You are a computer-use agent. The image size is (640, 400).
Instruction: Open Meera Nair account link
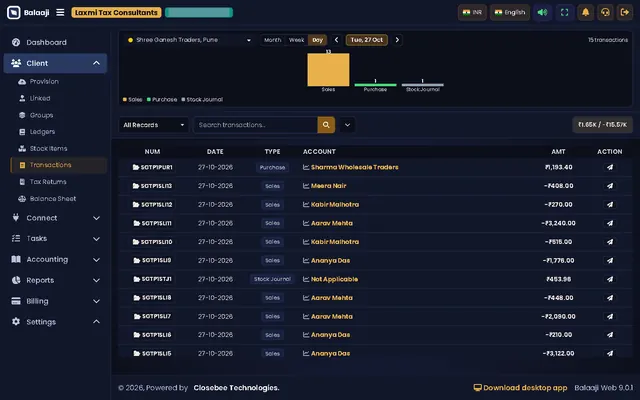328,186
